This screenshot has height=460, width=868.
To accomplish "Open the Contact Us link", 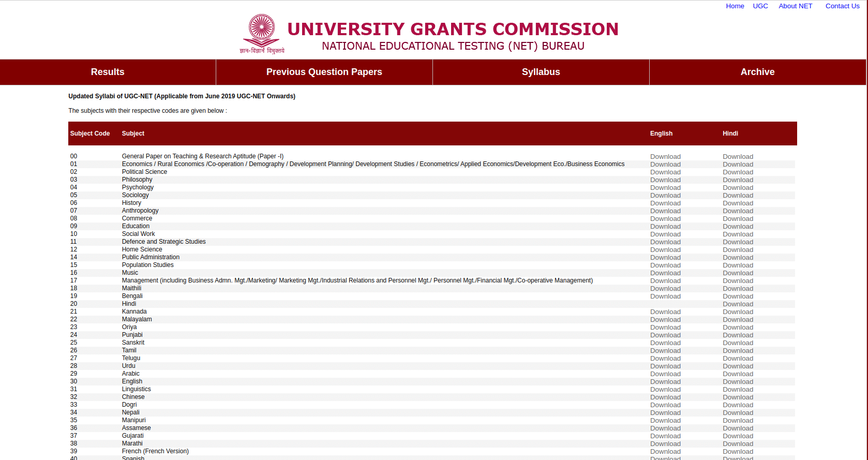I will (842, 6).
